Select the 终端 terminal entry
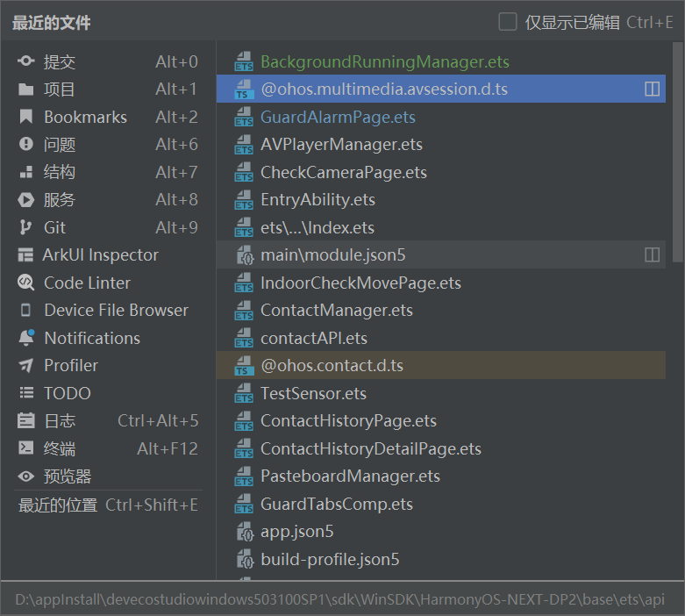This screenshot has width=685, height=616. pyautogui.click(x=108, y=448)
